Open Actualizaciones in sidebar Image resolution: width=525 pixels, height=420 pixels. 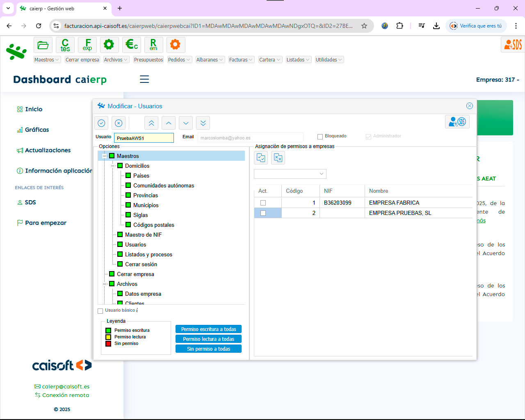(48, 150)
